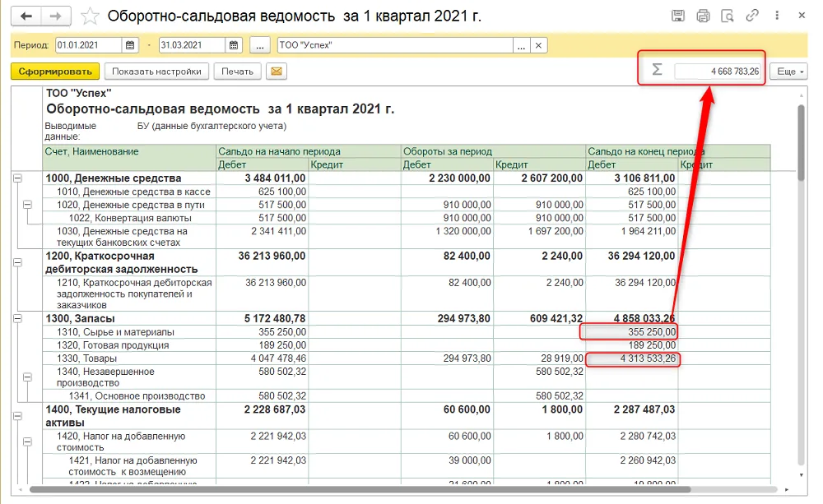Close the report window with X
Image resolution: width=823 pixels, height=504 pixels.
(802, 15)
